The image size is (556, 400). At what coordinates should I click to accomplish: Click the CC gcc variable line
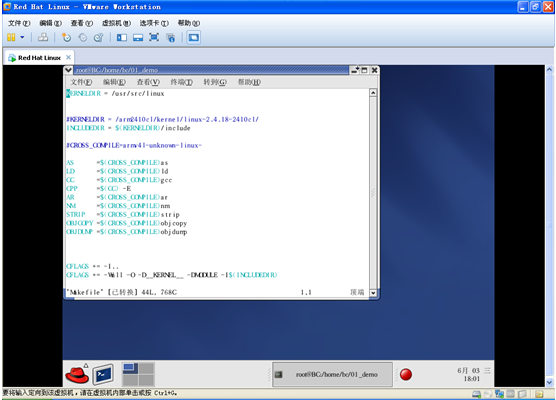[x=119, y=180]
